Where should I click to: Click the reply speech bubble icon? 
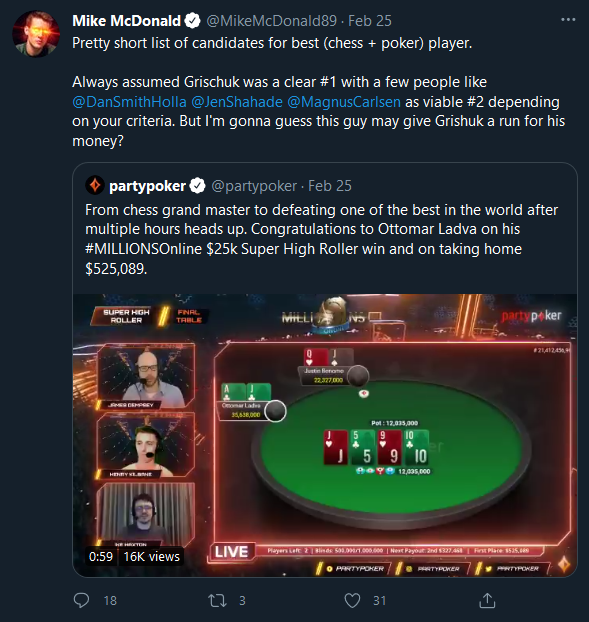[81, 600]
